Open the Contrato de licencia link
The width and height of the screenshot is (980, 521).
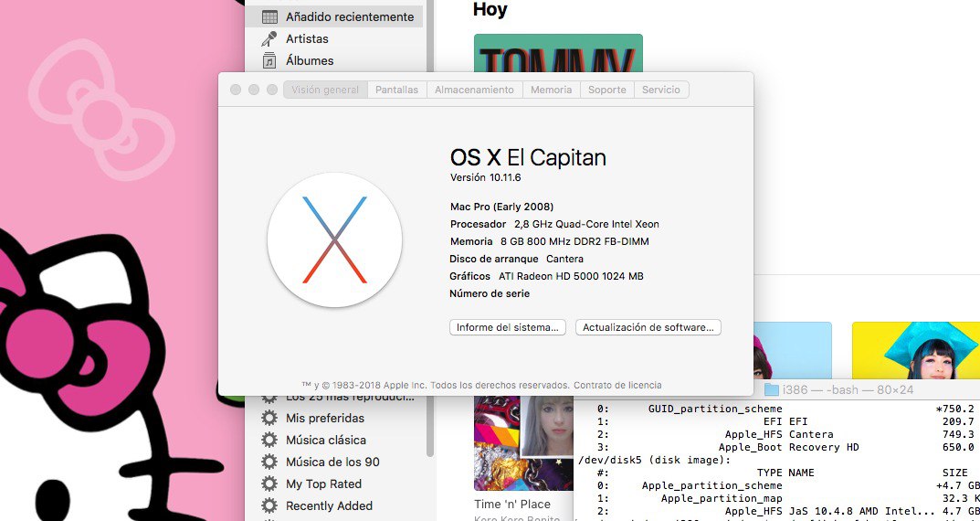[617, 386]
